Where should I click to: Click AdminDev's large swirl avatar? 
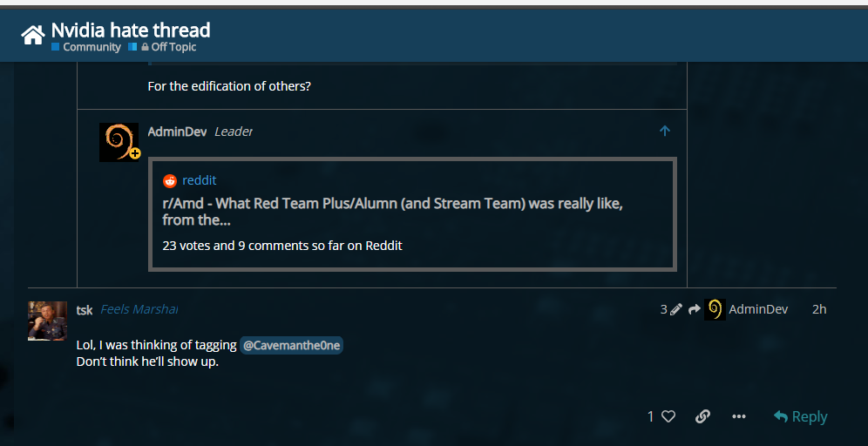point(119,141)
